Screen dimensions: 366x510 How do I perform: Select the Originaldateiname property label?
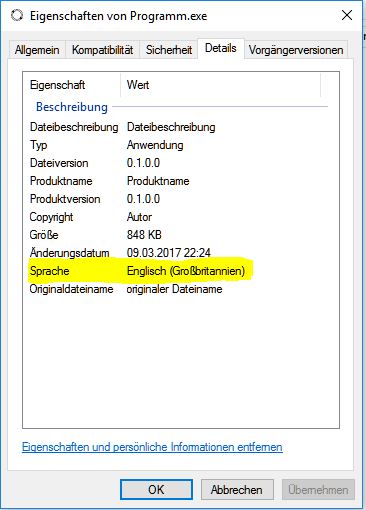71,289
